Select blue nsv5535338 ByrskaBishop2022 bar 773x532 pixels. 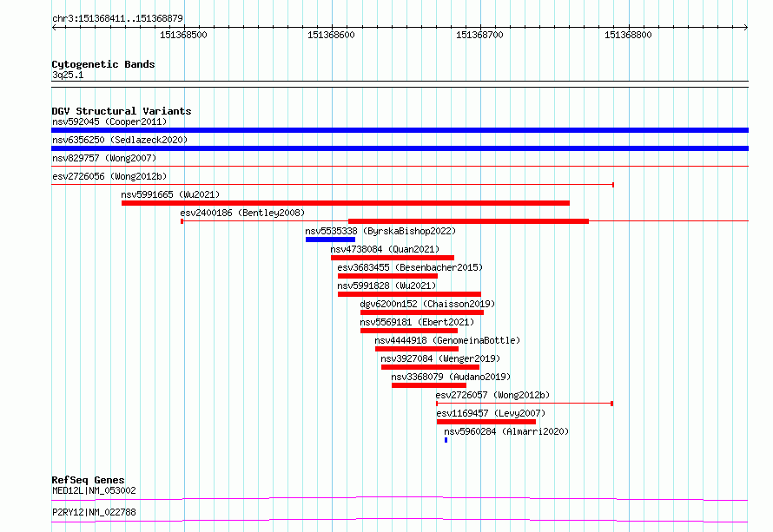(330, 240)
